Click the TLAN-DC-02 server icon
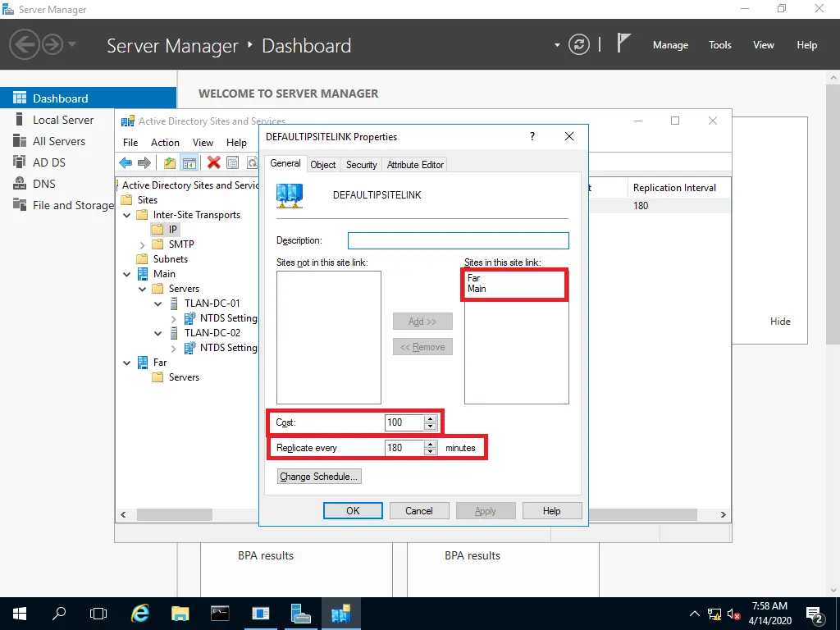This screenshot has width=840, height=630. point(174,333)
